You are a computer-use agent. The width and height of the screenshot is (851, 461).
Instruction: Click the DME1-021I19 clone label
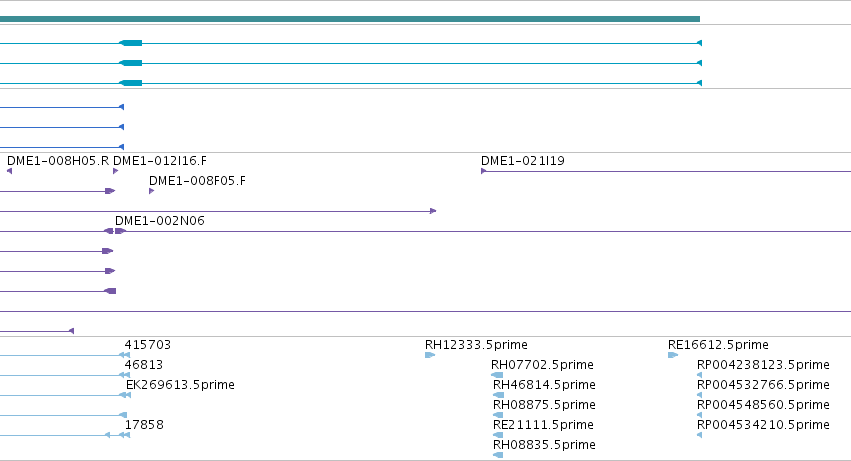523,161
